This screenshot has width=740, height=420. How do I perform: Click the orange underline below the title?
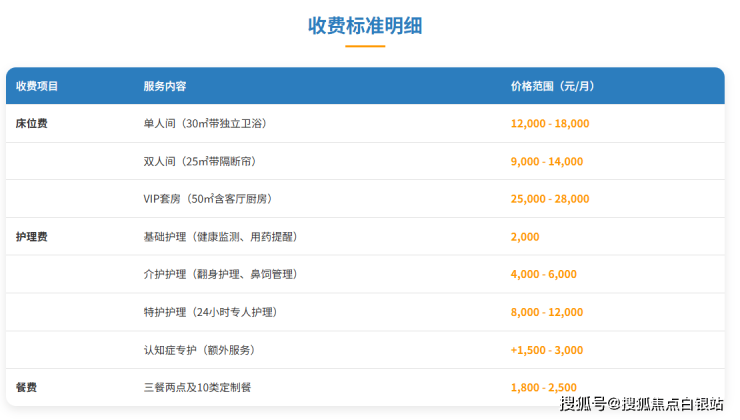(x=365, y=46)
